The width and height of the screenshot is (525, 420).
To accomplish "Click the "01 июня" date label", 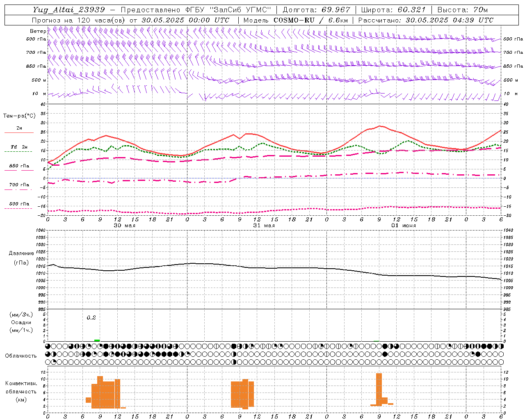I will tap(404, 226).
